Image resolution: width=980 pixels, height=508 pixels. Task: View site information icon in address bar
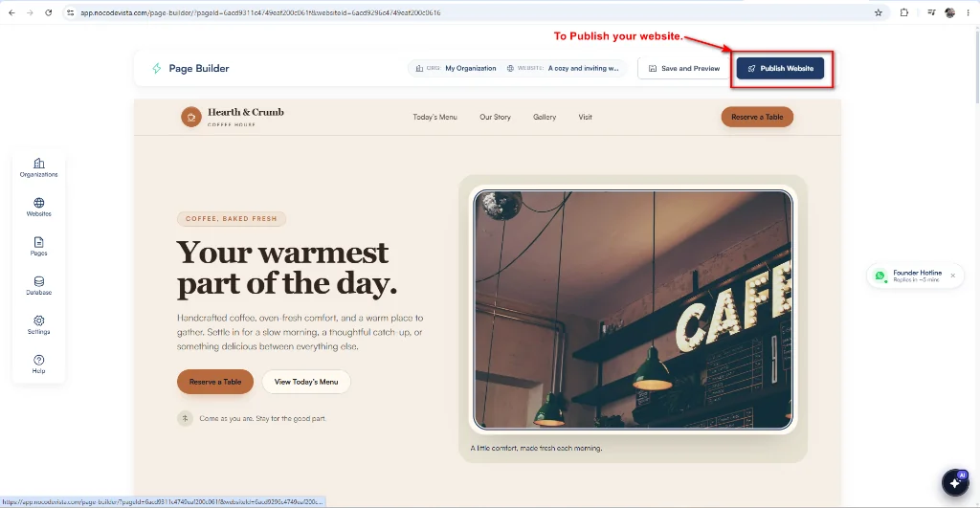(71, 12)
